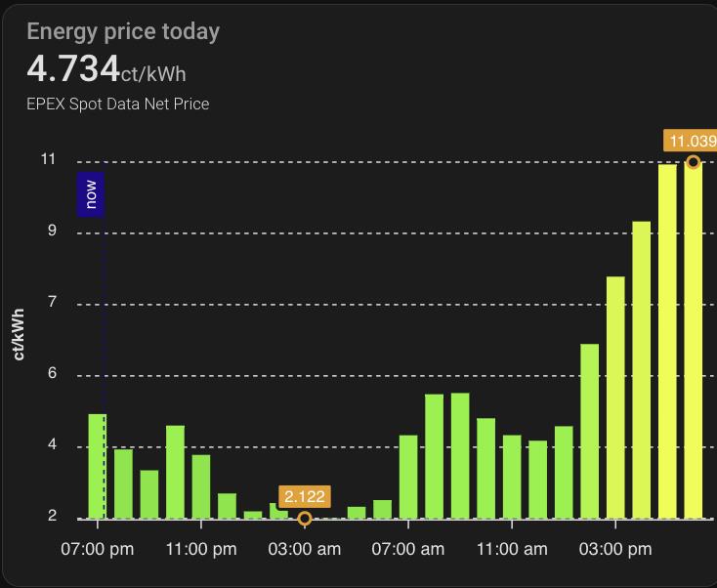717x588 pixels.
Task: Click the bar above the 07:00 am label
Action: pos(408,476)
